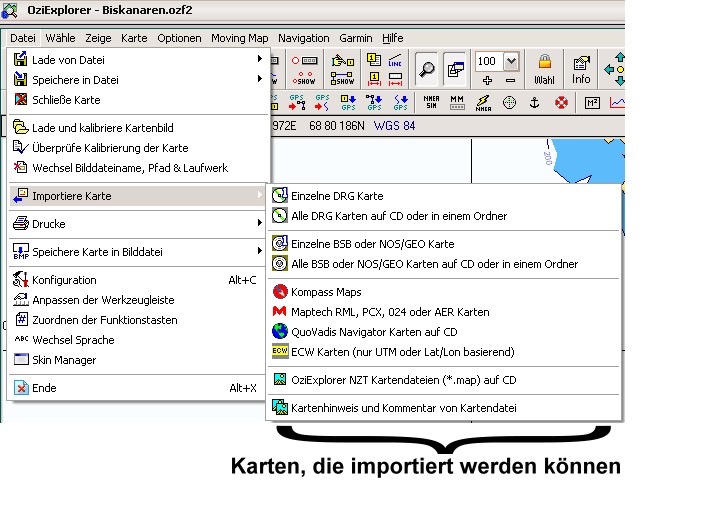
Task: Click the 68 80 186N coordinate readout
Action: 337,126
